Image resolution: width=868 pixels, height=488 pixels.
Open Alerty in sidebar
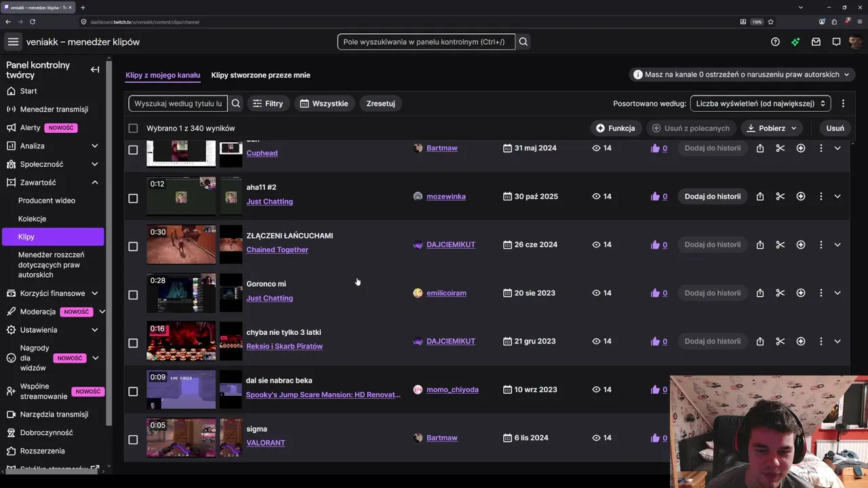pos(31,127)
